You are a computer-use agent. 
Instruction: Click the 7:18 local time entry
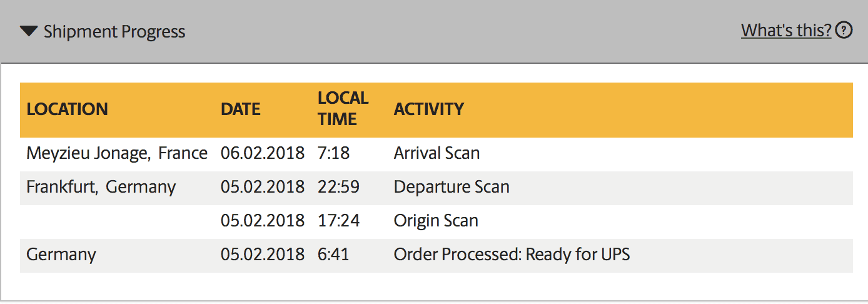coord(333,153)
